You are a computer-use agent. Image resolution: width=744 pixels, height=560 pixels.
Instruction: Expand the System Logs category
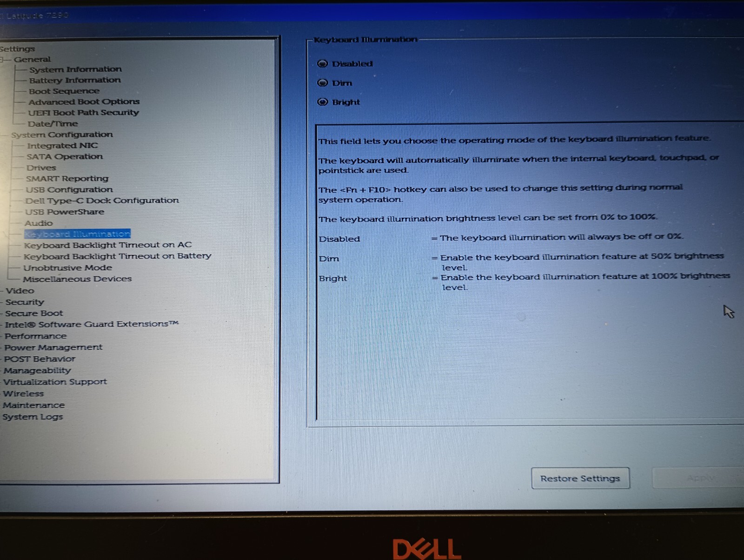[32, 417]
